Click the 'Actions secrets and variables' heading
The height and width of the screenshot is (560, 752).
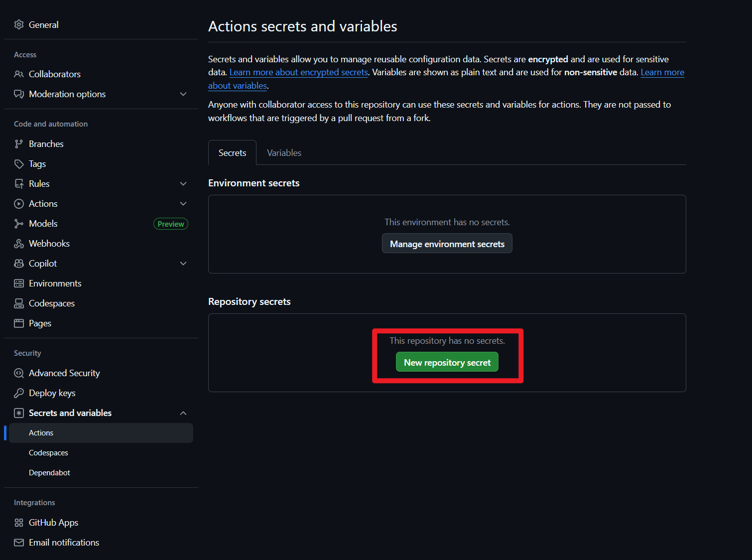point(303,26)
